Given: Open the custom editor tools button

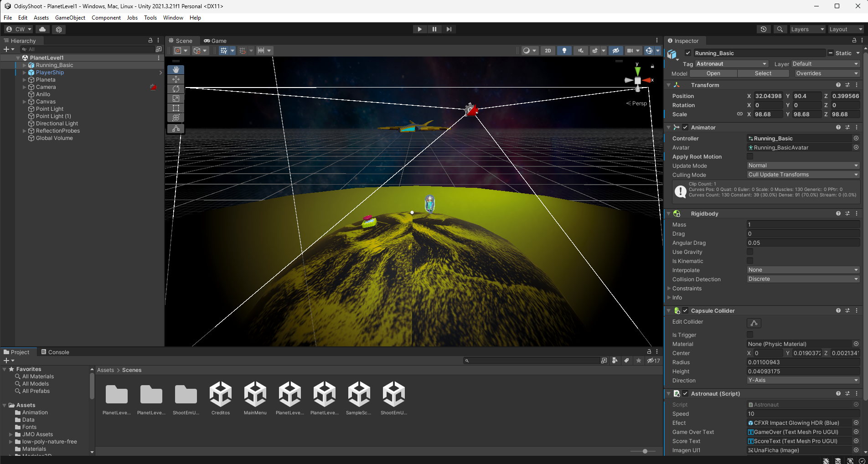Looking at the screenshot, I should coord(176,129).
